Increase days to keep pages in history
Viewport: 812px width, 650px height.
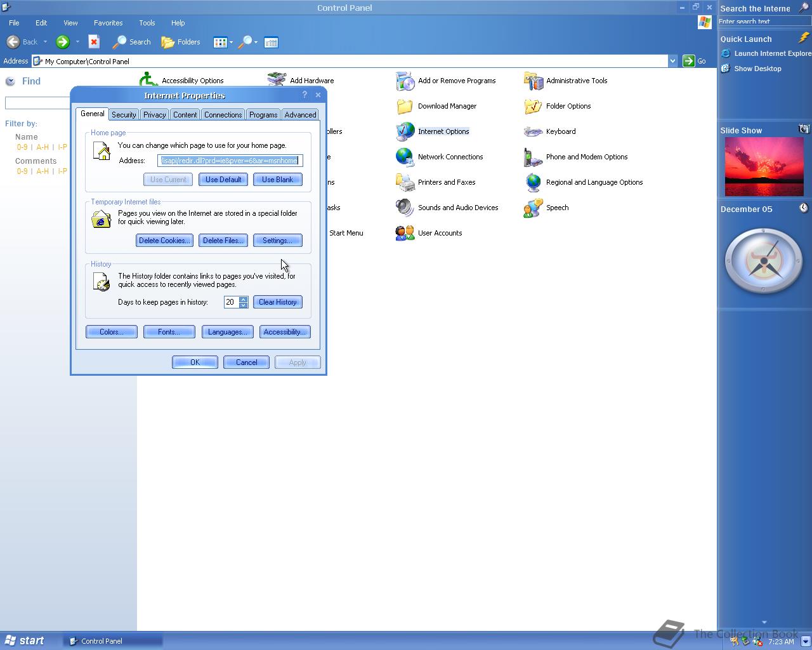pyautogui.click(x=243, y=299)
